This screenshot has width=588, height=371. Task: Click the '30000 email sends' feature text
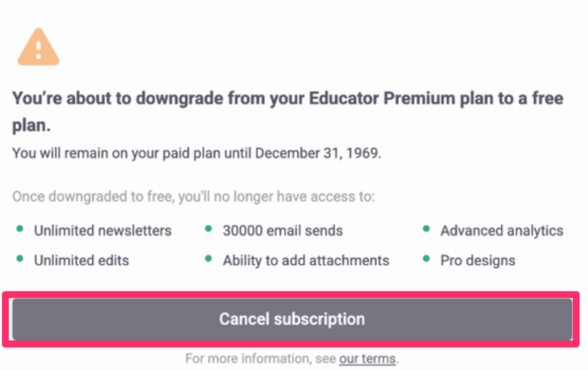point(283,231)
